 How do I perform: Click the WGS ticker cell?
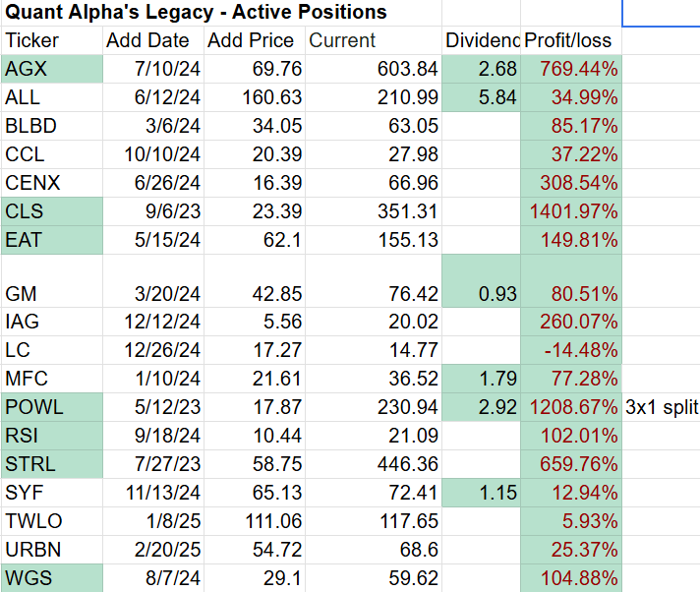pos(51,578)
